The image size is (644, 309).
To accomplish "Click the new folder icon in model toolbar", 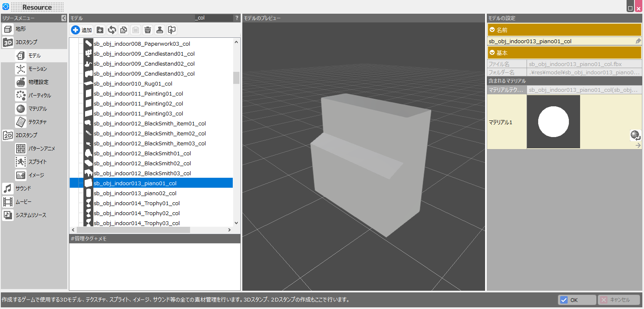I will pyautogui.click(x=100, y=30).
